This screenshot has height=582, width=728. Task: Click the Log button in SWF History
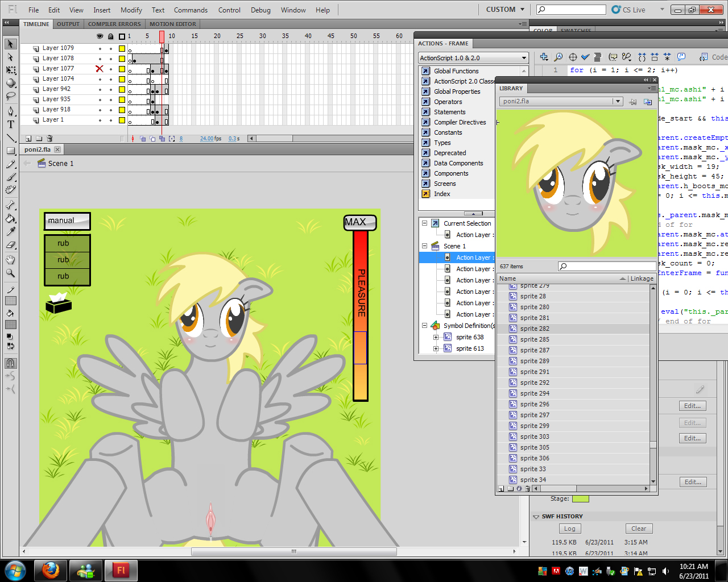[569, 529]
